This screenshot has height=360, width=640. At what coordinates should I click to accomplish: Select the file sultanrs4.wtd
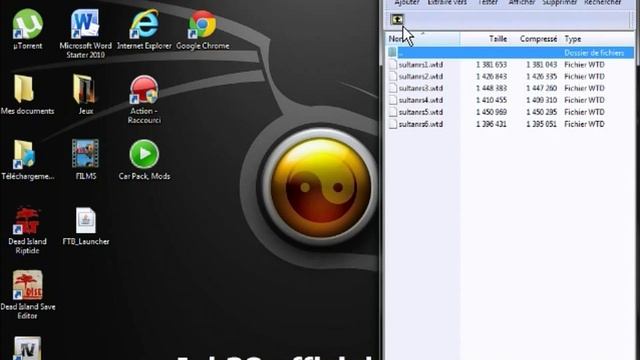421,100
